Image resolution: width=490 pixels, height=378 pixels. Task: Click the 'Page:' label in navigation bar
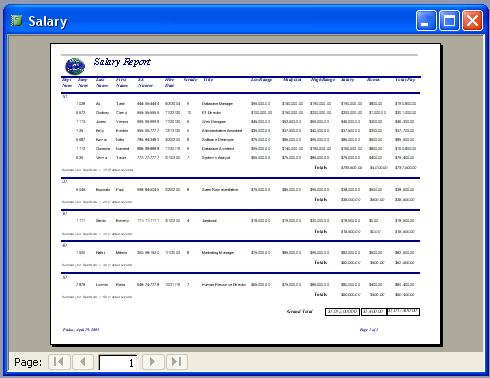(28, 362)
